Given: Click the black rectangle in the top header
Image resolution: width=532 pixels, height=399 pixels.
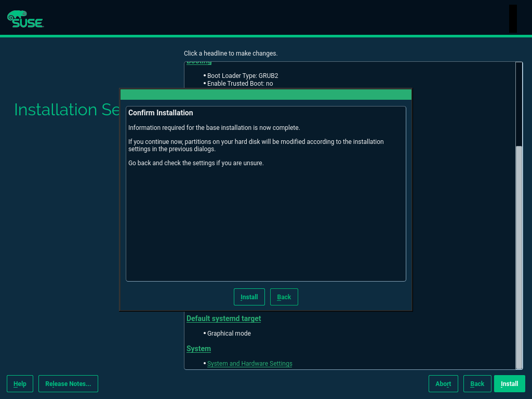Looking at the screenshot, I should click(x=512, y=19).
